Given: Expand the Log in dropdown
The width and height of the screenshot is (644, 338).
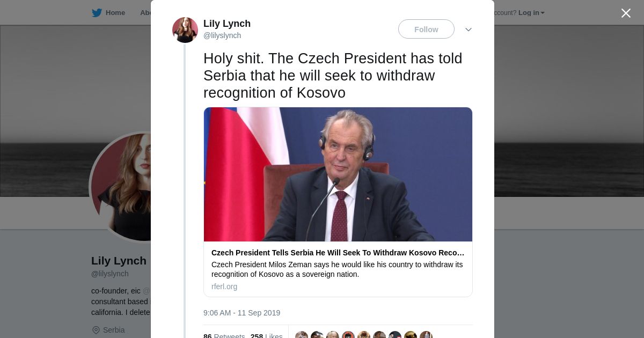Looking at the screenshot, I should point(531,13).
